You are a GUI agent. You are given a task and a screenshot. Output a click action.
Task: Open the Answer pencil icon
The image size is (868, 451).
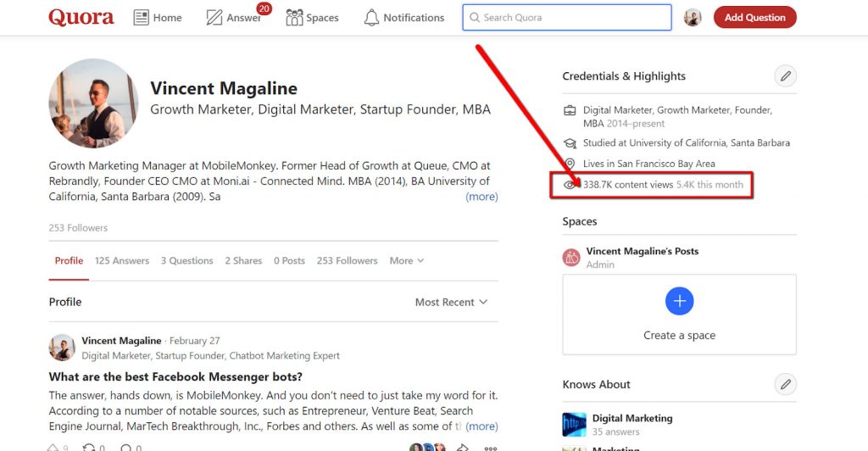pos(214,18)
